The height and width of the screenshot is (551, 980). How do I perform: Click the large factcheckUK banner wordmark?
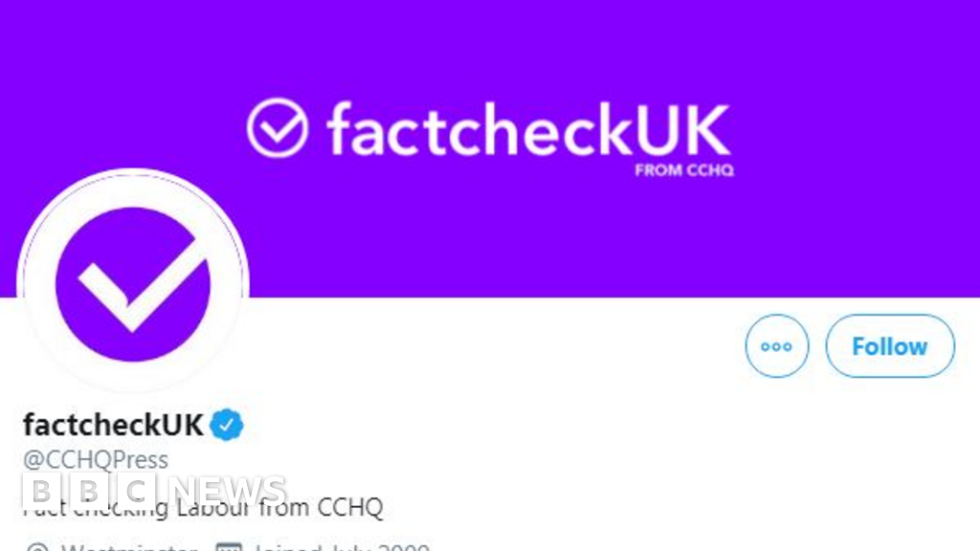point(527,131)
